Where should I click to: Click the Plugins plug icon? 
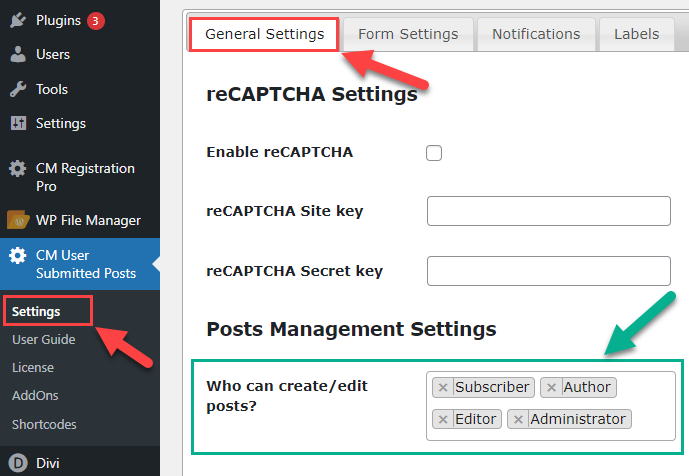pyautogui.click(x=18, y=20)
